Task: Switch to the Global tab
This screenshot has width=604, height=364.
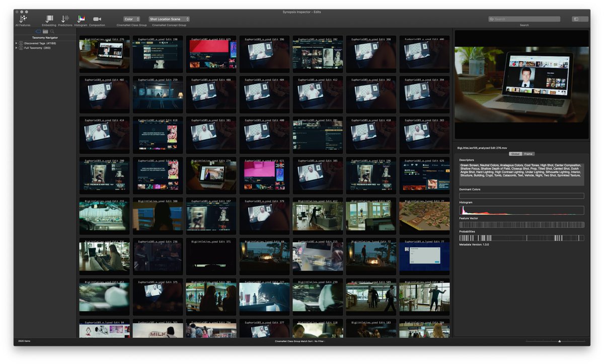Action: pos(515,154)
